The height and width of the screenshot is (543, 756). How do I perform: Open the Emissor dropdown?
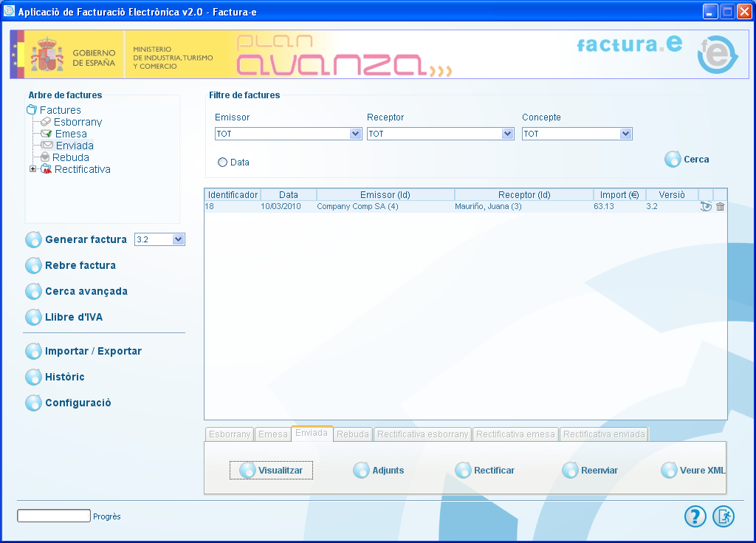click(355, 134)
